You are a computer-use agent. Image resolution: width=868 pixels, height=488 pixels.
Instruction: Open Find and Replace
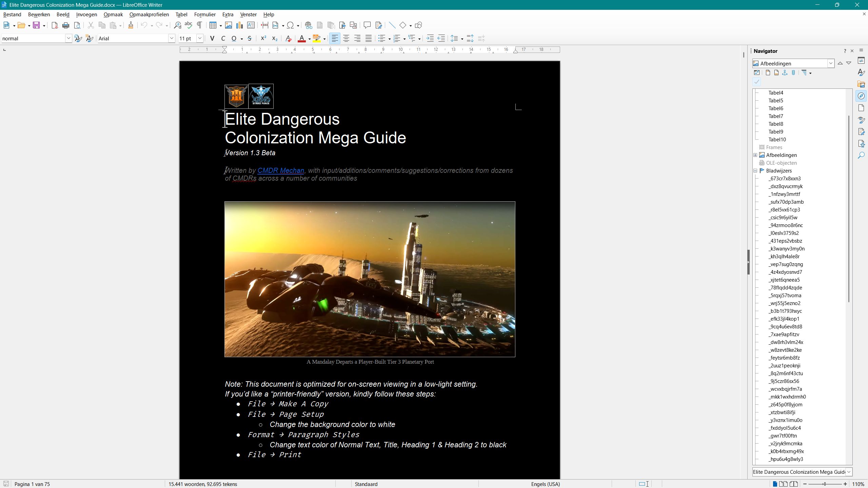tap(177, 25)
